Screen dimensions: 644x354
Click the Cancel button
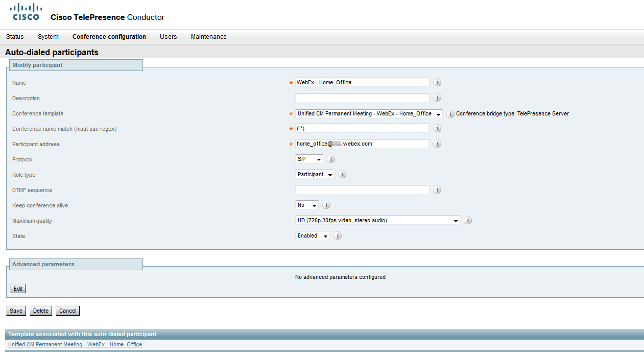tap(67, 311)
